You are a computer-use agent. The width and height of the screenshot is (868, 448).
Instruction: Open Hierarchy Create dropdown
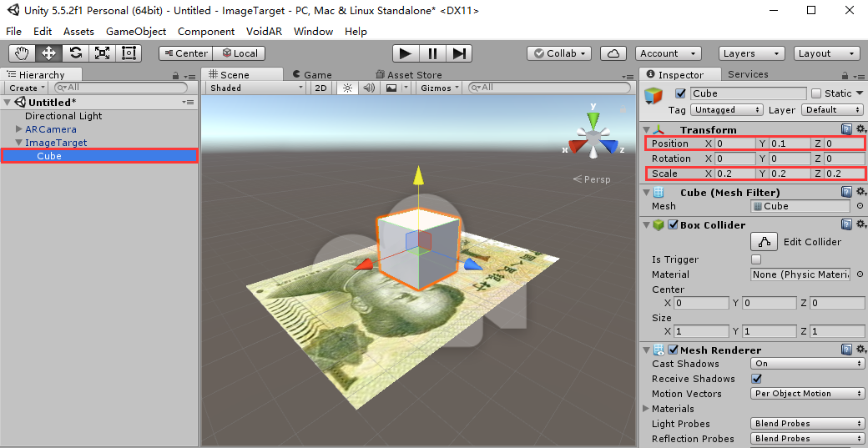tap(27, 88)
